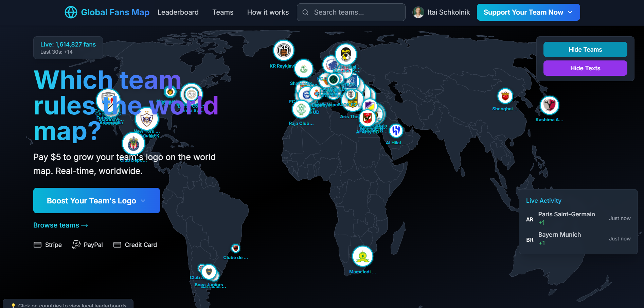Open the Leaderboard page

[178, 12]
